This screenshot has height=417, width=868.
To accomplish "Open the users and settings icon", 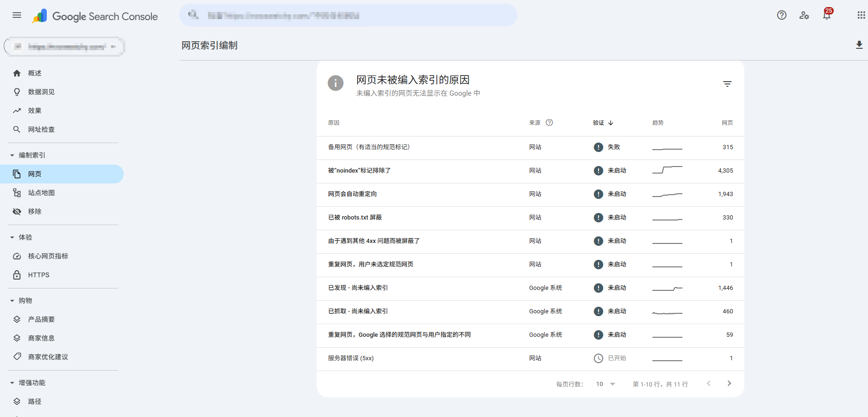I will pyautogui.click(x=804, y=15).
